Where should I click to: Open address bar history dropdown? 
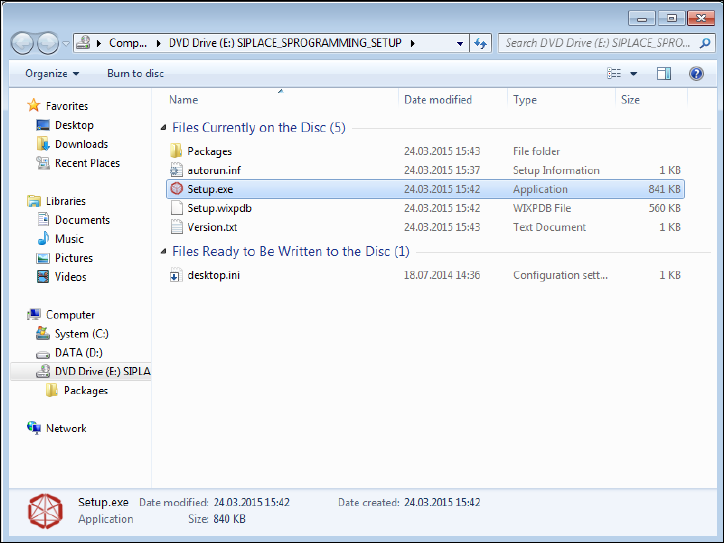pyautogui.click(x=460, y=44)
